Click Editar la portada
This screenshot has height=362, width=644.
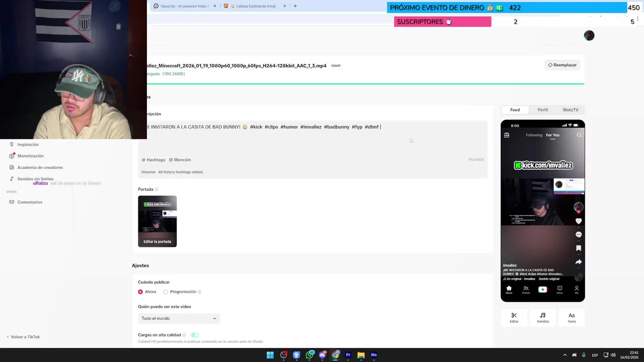point(157,241)
